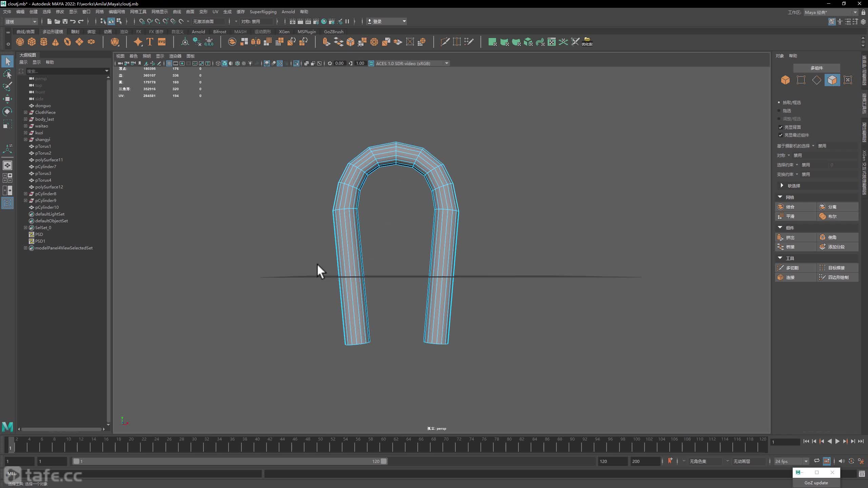Toggle the outliner panel layout button
The height and width of the screenshot is (488, 868).
click(7, 203)
